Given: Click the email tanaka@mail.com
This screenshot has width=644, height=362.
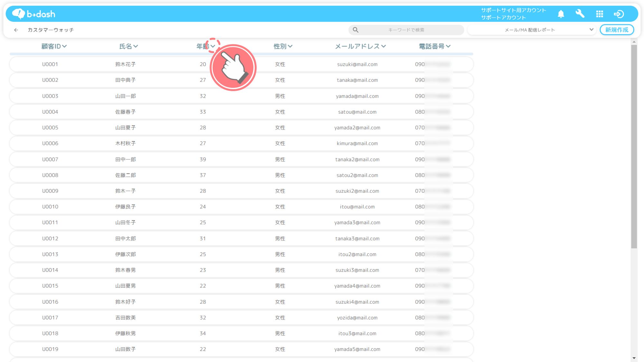Looking at the screenshot, I should 357,80.
